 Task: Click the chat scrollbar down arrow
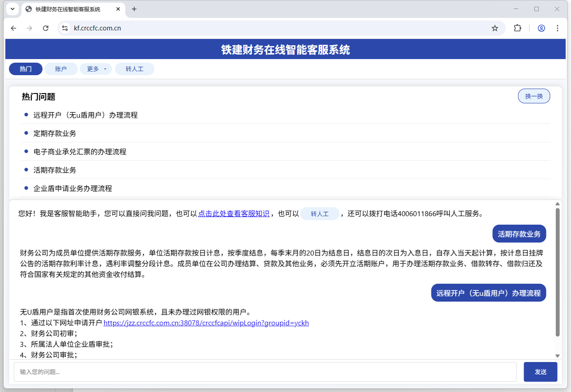558,356
